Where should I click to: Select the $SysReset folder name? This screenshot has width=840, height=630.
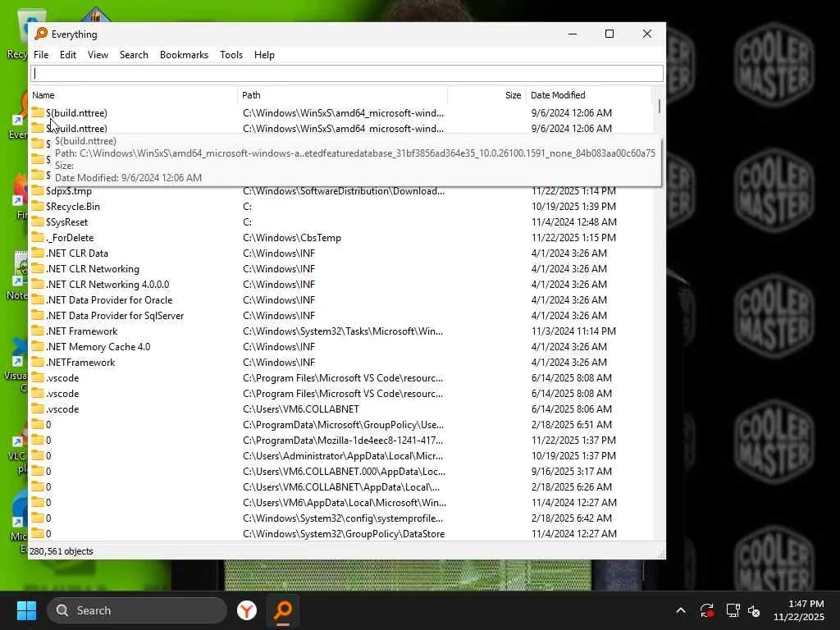(67, 221)
